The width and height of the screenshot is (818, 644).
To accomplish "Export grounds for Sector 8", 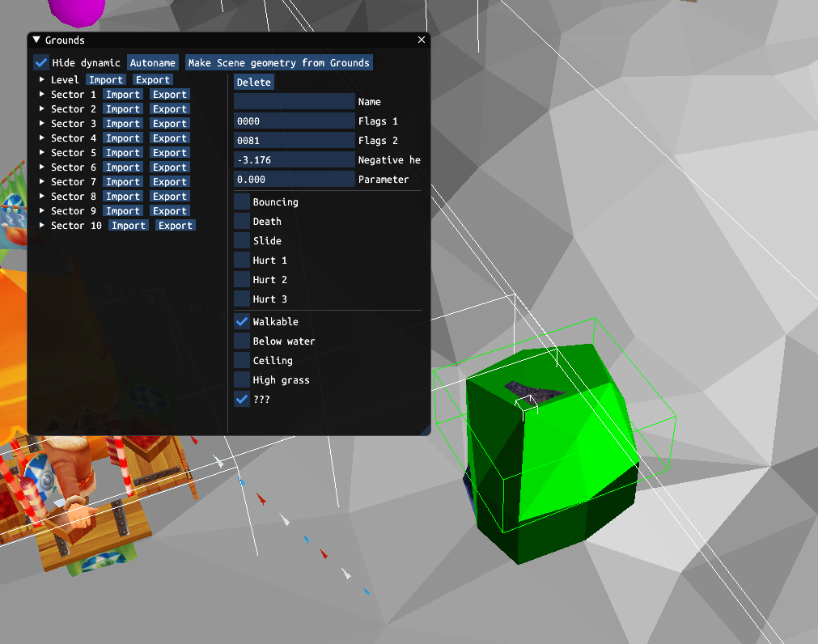I will point(170,197).
